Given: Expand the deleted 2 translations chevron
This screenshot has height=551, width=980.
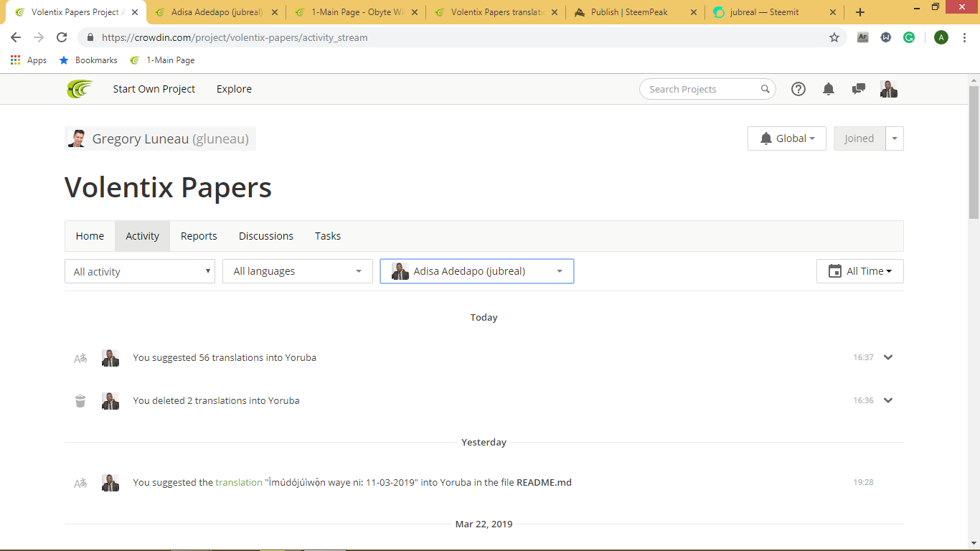Looking at the screenshot, I should (888, 400).
